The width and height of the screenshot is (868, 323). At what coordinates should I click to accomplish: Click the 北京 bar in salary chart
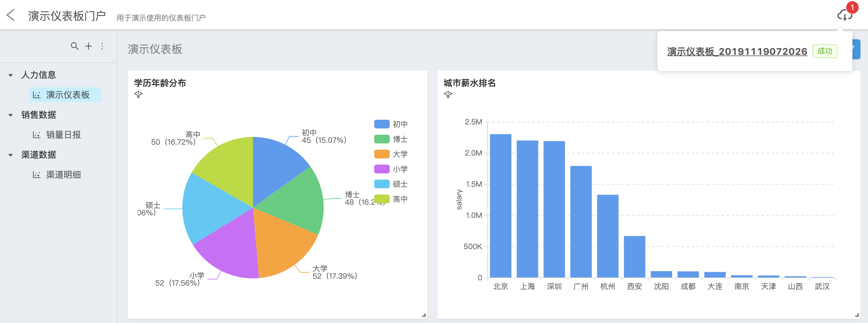[x=500, y=206]
